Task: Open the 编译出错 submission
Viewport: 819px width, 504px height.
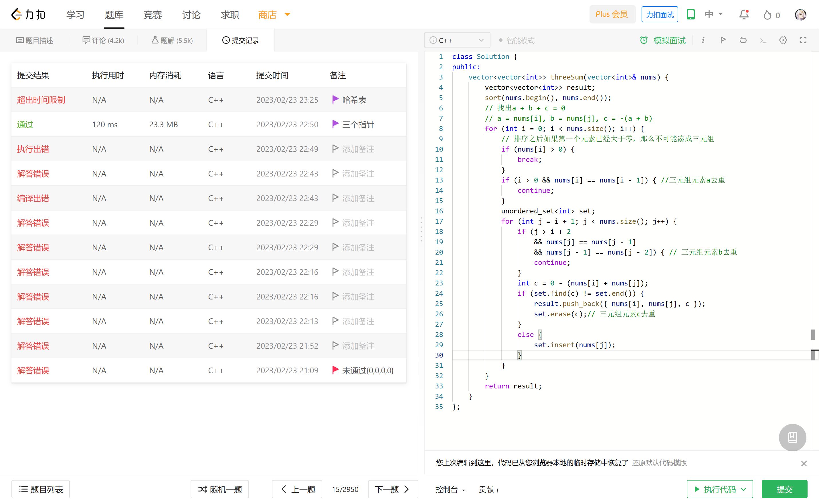Action: pos(33,198)
